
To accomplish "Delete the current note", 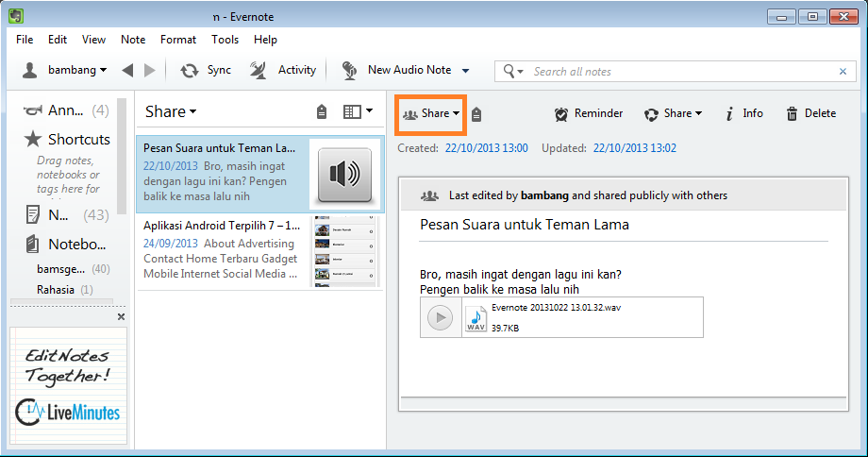I will coord(811,113).
